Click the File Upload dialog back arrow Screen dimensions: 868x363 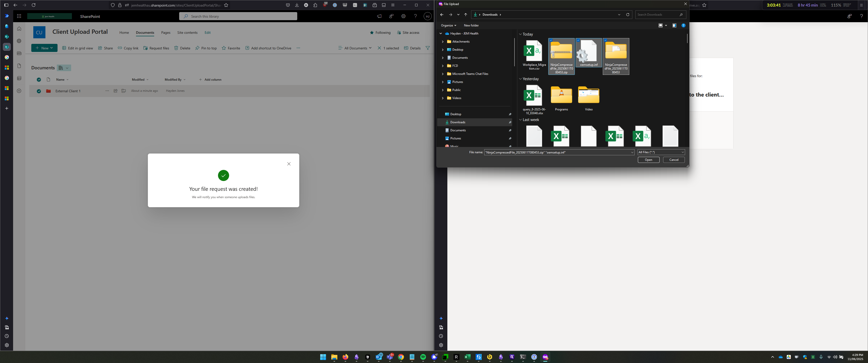tap(442, 14)
